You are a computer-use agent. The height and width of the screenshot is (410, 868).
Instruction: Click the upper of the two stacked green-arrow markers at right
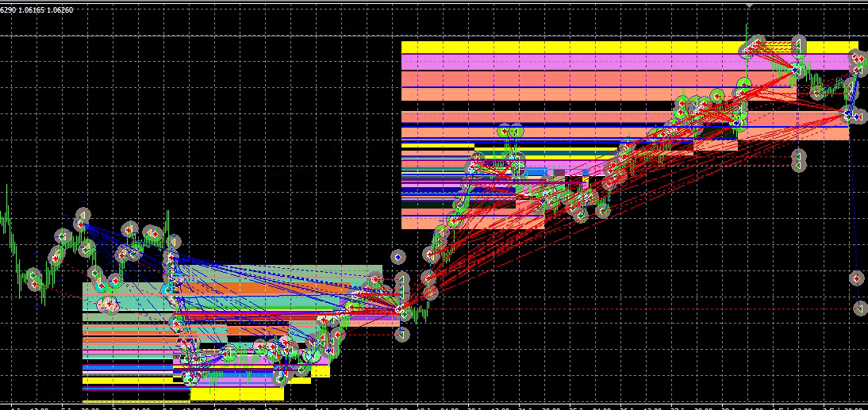(x=797, y=155)
